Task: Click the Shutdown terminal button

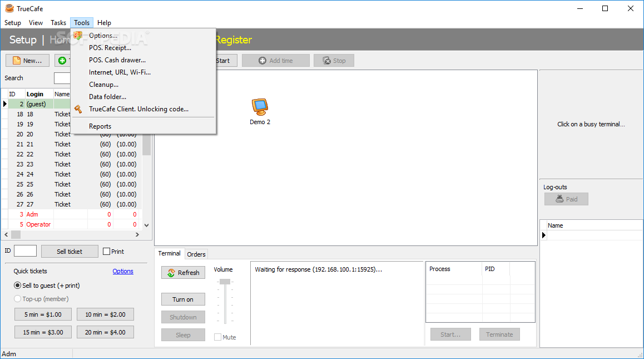Action: pyautogui.click(x=183, y=317)
